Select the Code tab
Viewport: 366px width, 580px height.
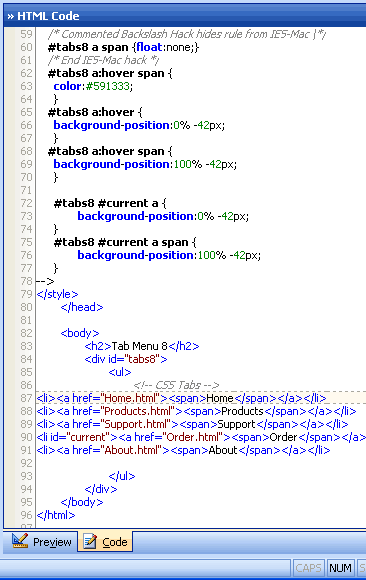(105, 542)
